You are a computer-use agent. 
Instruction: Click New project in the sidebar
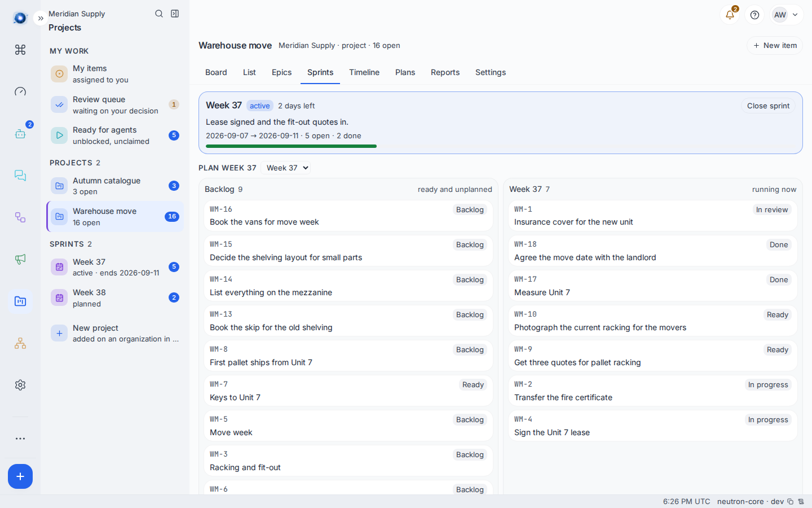coord(115,333)
